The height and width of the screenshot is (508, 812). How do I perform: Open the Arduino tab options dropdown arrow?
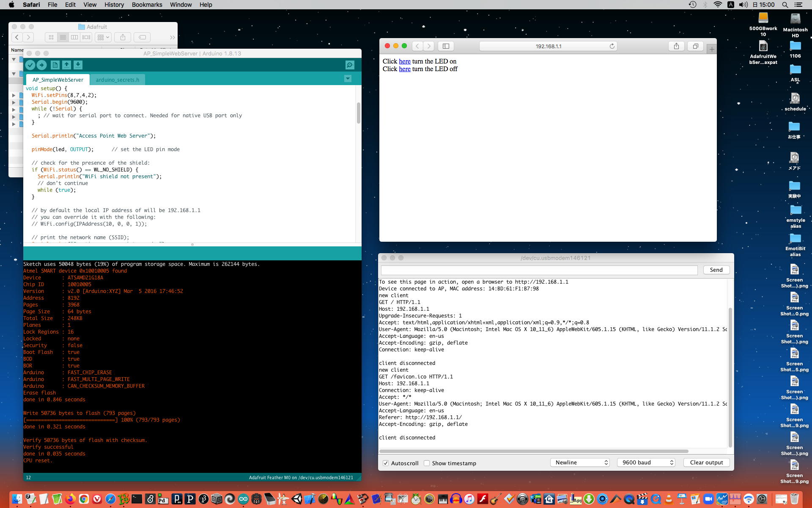(348, 79)
